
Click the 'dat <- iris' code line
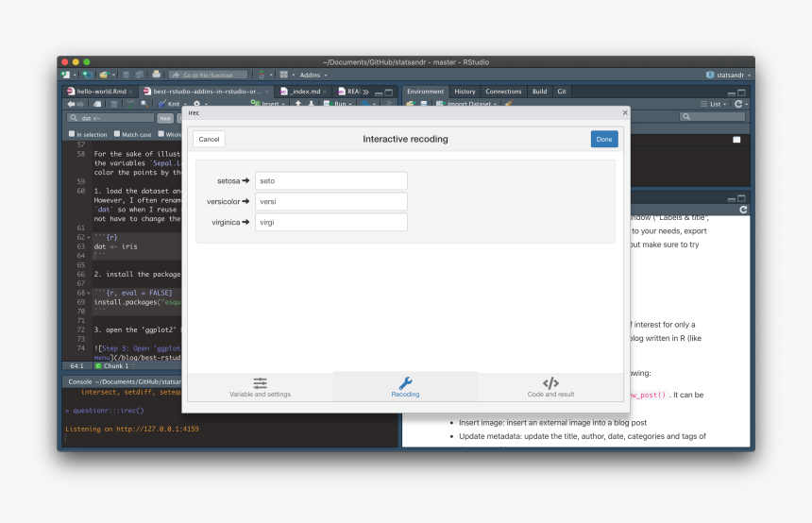[x=115, y=247]
